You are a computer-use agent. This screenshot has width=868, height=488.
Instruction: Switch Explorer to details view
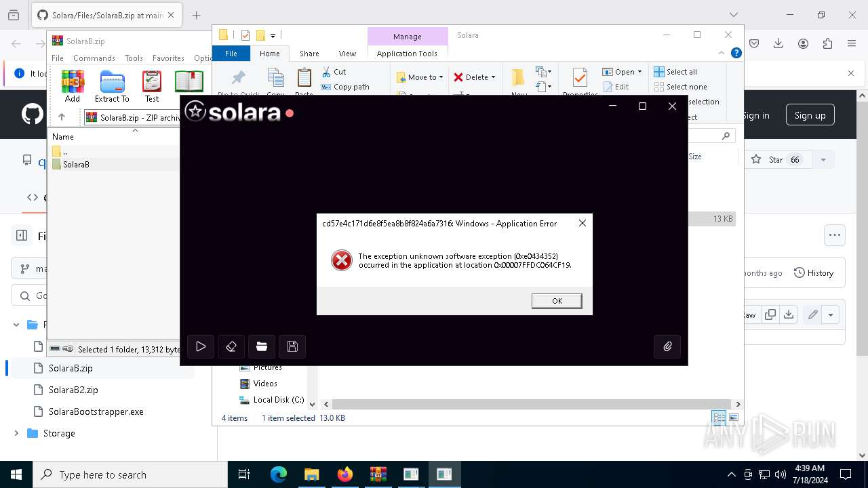pos(719,418)
